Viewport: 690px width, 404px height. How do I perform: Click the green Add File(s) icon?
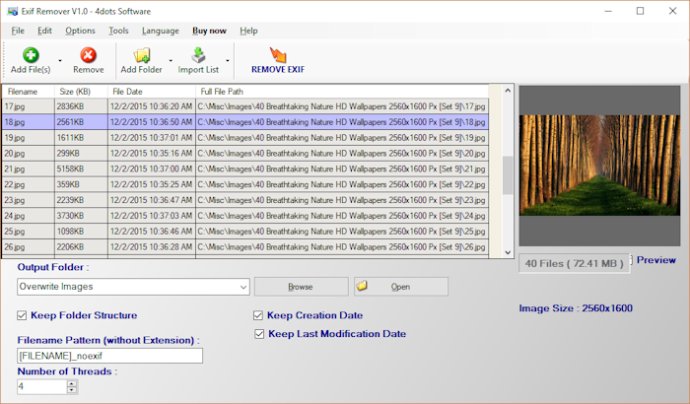[x=30, y=55]
